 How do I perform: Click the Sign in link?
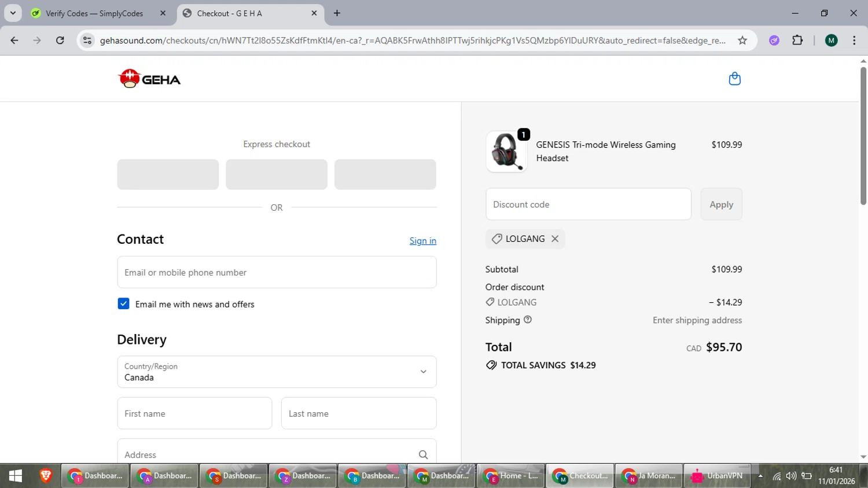[423, 241]
